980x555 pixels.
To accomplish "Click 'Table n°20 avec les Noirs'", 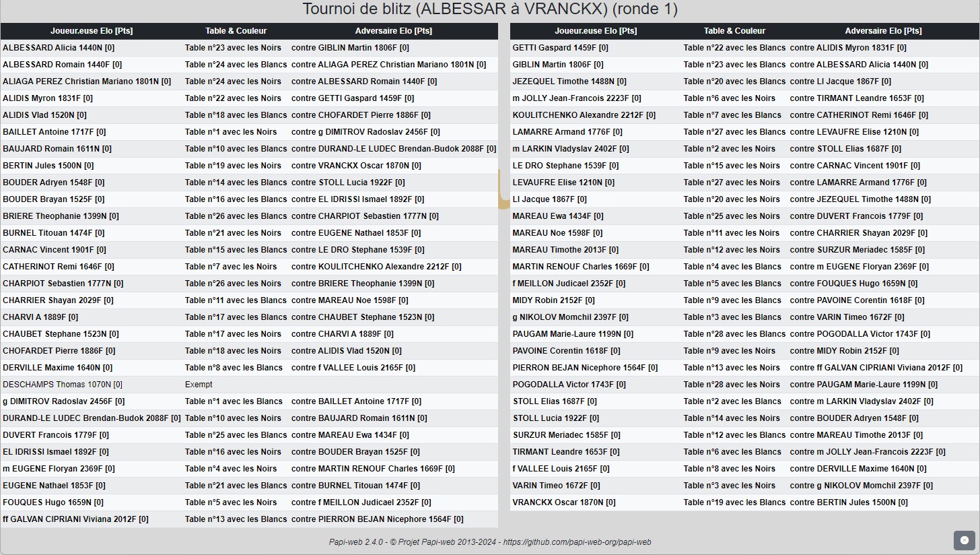I will 732,199.
